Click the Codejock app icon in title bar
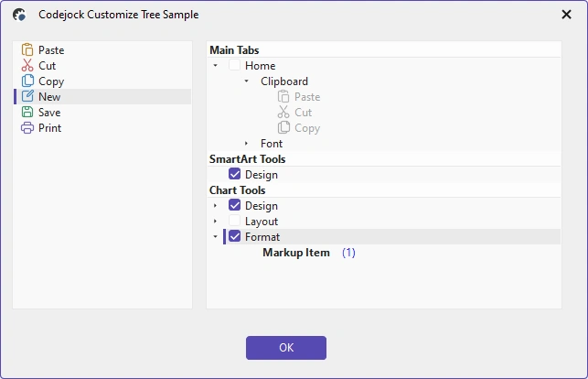Viewport: 588px width, 379px height. click(19, 15)
